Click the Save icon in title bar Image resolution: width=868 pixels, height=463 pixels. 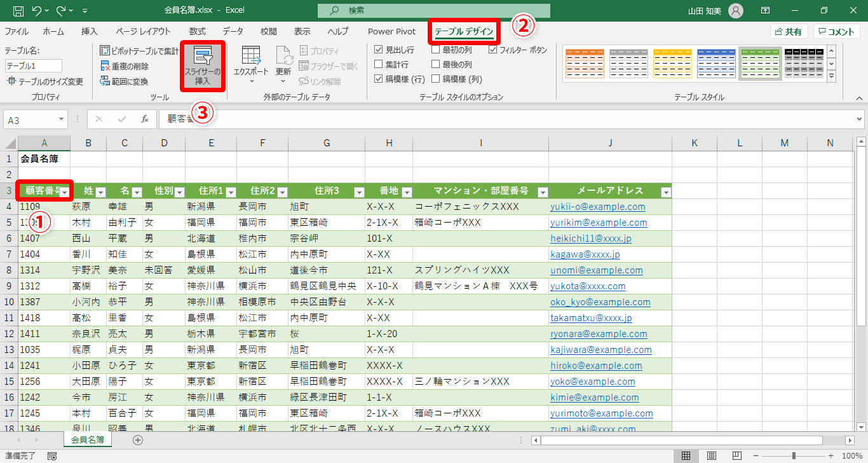[18, 11]
